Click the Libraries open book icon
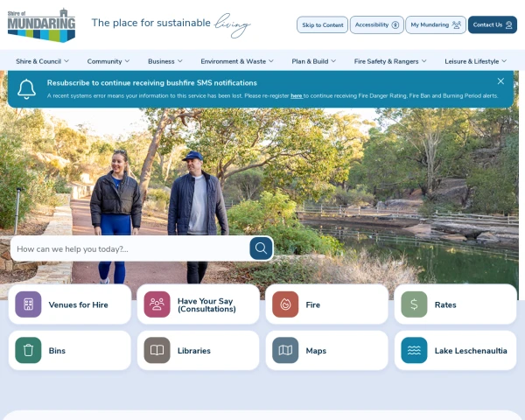 [157, 350]
